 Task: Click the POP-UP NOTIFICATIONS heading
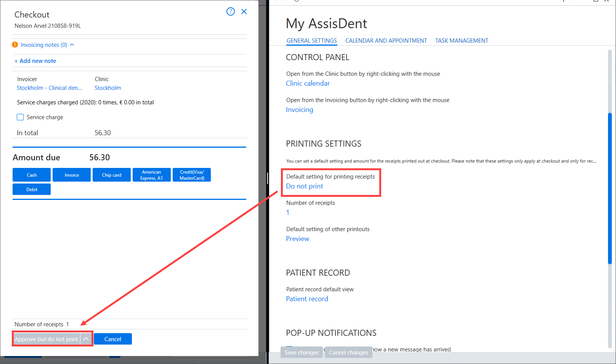click(331, 333)
